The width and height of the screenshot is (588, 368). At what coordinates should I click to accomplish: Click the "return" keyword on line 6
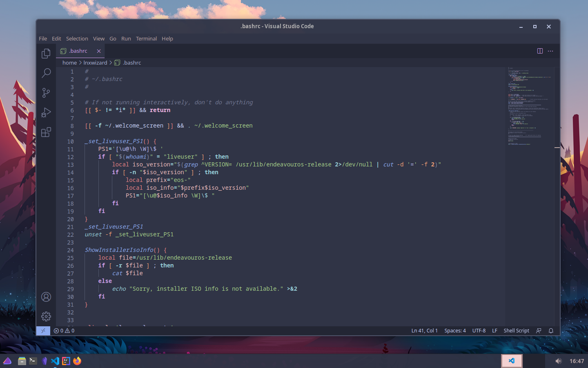160,110
